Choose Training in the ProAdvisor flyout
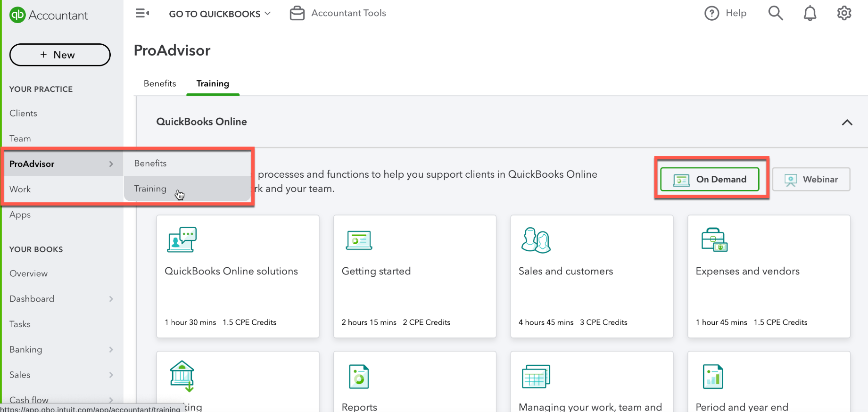The height and width of the screenshot is (412, 868). coord(188,189)
